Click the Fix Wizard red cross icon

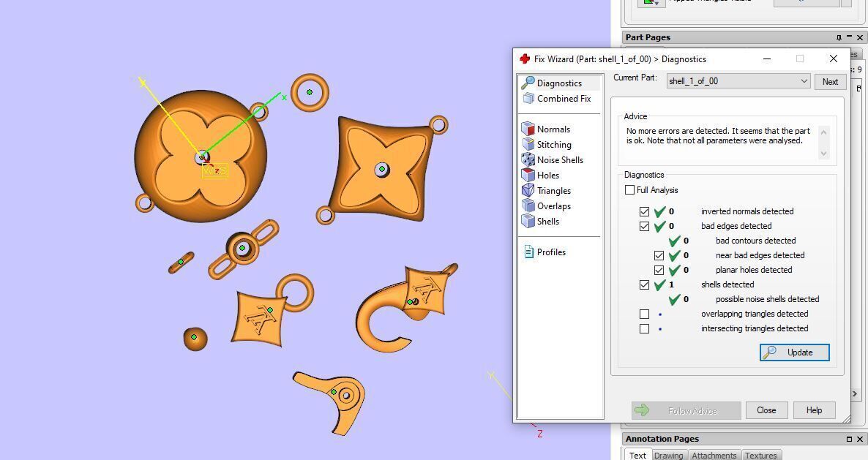tap(525, 59)
